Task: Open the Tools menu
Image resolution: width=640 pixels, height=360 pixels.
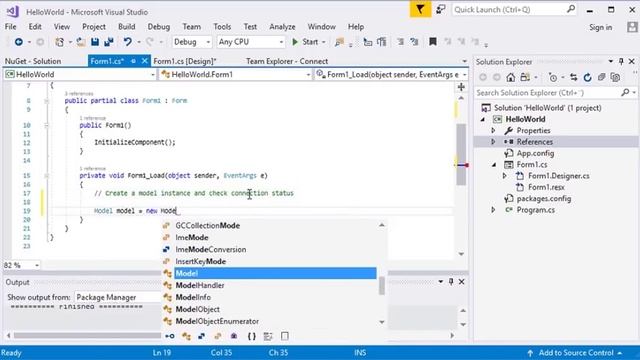Action: pos(222,27)
